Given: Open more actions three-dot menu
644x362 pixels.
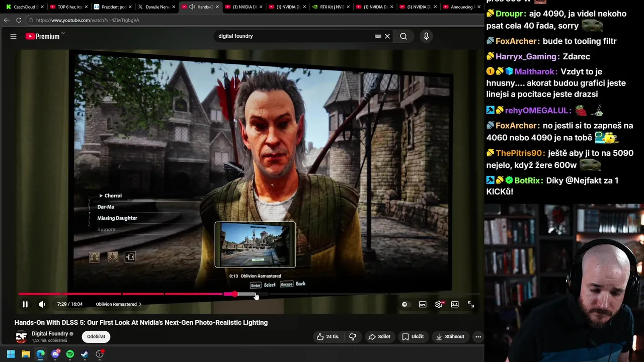Looking at the screenshot, I should click(478, 337).
